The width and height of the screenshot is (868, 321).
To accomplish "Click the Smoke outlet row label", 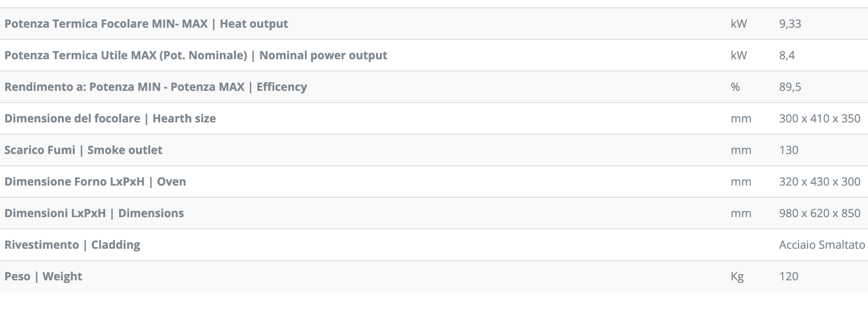I will pyautogui.click(x=83, y=150).
